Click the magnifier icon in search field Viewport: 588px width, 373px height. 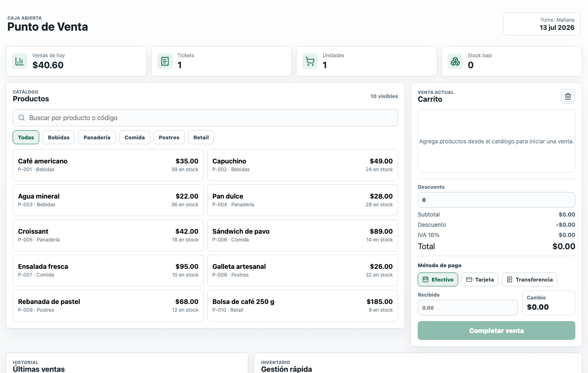coord(22,118)
